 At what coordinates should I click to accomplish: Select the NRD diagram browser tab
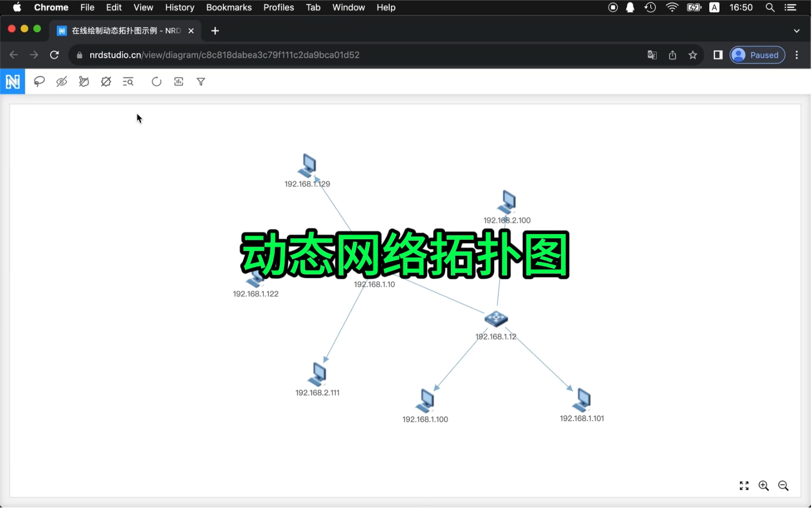pos(119,31)
